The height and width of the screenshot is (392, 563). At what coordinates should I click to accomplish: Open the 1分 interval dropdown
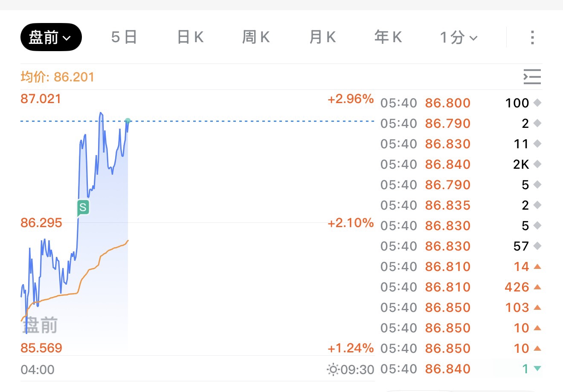tap(459, 37)
